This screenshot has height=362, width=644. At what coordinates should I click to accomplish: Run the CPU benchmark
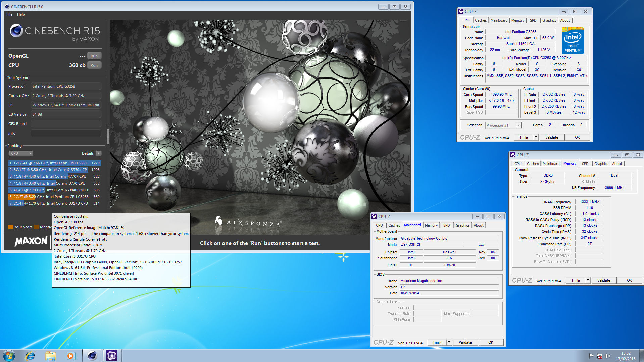coord(94,65)
